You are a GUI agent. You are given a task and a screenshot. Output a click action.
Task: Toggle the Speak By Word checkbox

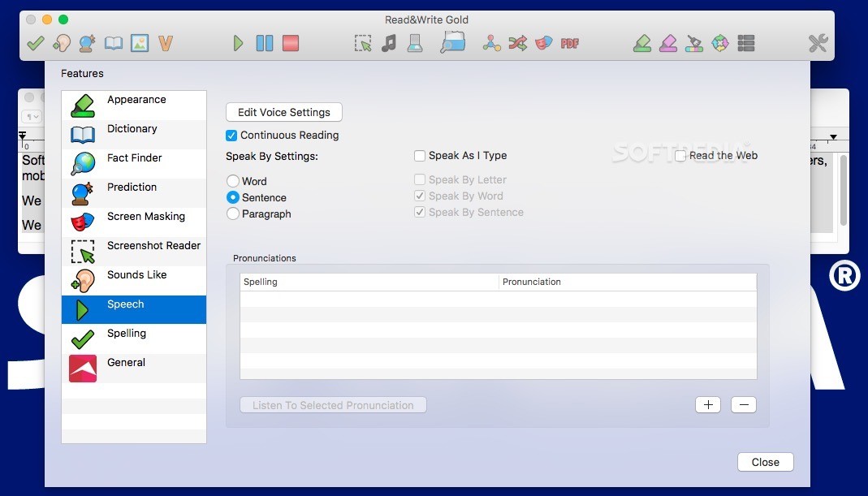[420, 196]
